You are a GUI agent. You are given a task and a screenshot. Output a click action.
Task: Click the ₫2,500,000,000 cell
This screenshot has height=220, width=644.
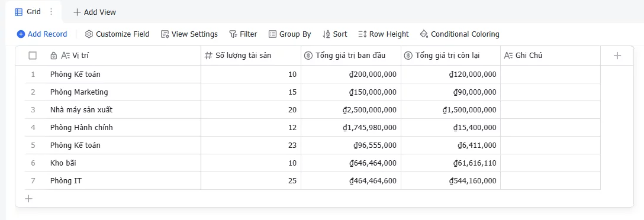[351, 109]
